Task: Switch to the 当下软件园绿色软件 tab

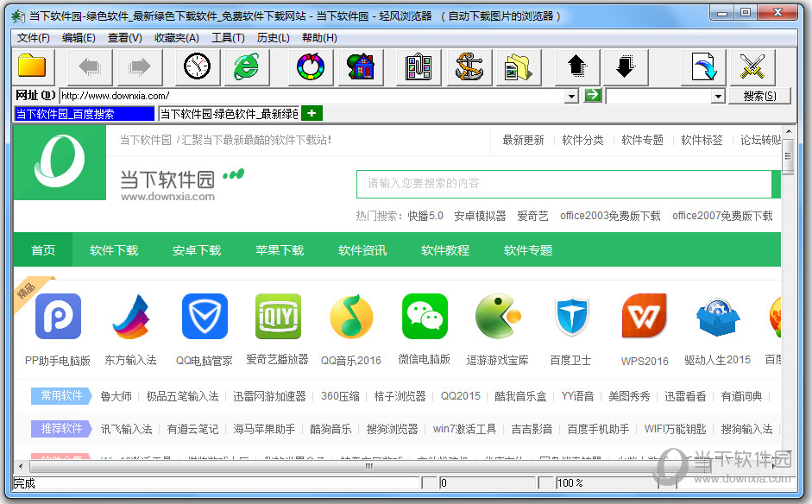Action: pos(229,114)
